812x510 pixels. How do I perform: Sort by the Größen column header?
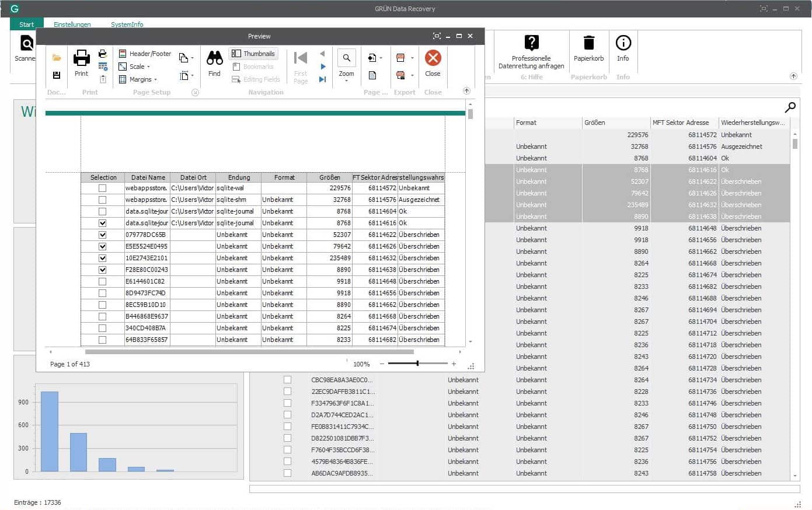click(x=616, y=123)
